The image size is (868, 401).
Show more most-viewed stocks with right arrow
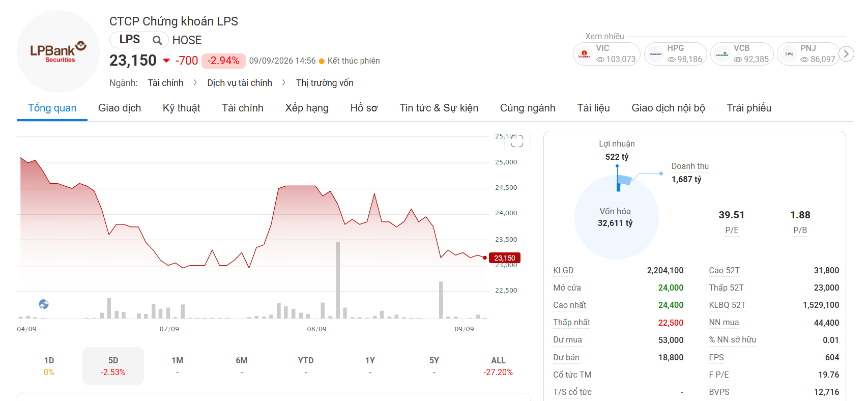[x=846, y=54]
